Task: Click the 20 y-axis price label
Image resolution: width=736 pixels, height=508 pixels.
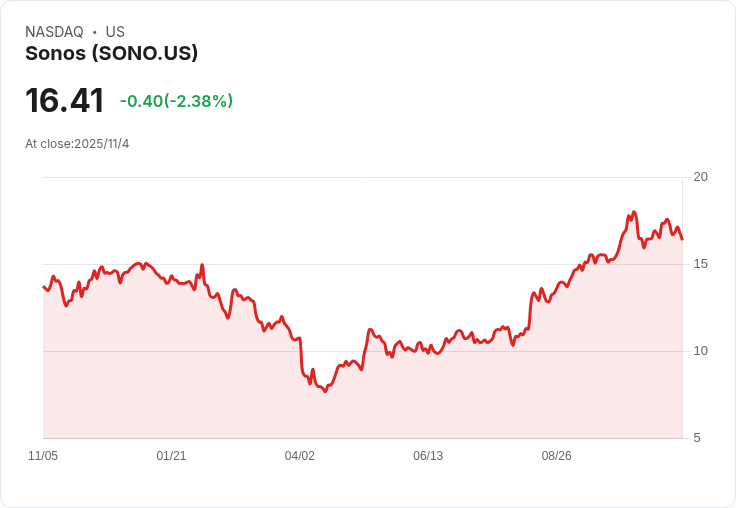Action: click(x=701, y=177)
